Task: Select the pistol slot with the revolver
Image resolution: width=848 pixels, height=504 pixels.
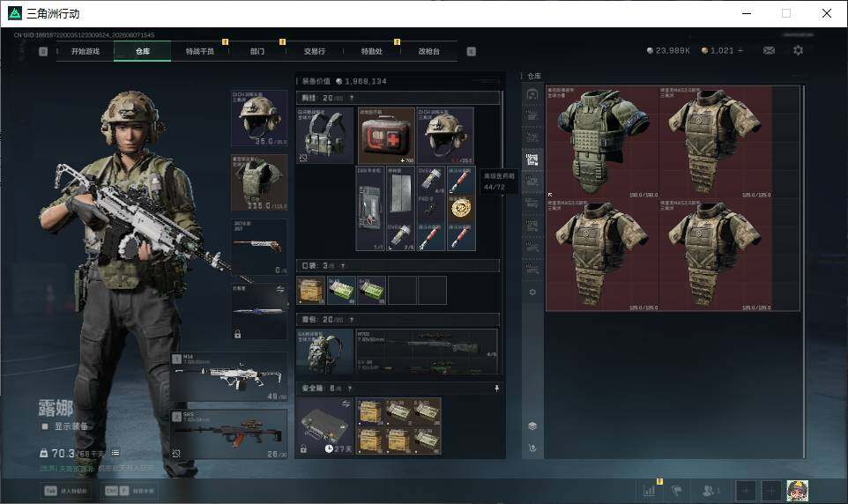Action: coord(259,247)
